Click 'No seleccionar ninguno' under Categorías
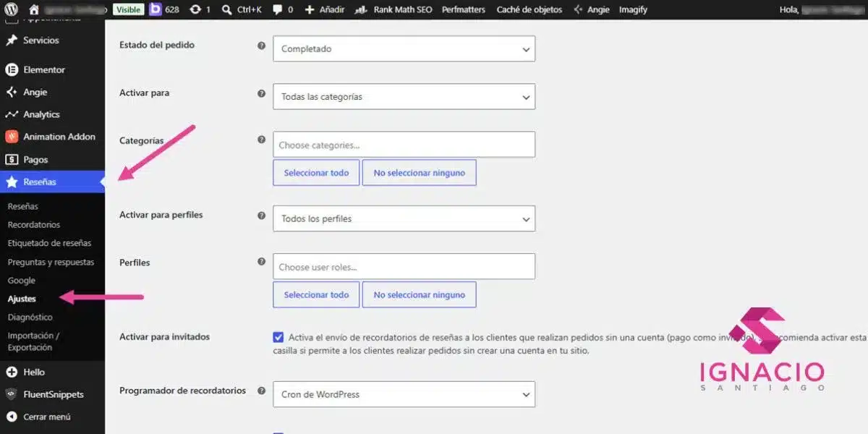 [x=420, y=173]
